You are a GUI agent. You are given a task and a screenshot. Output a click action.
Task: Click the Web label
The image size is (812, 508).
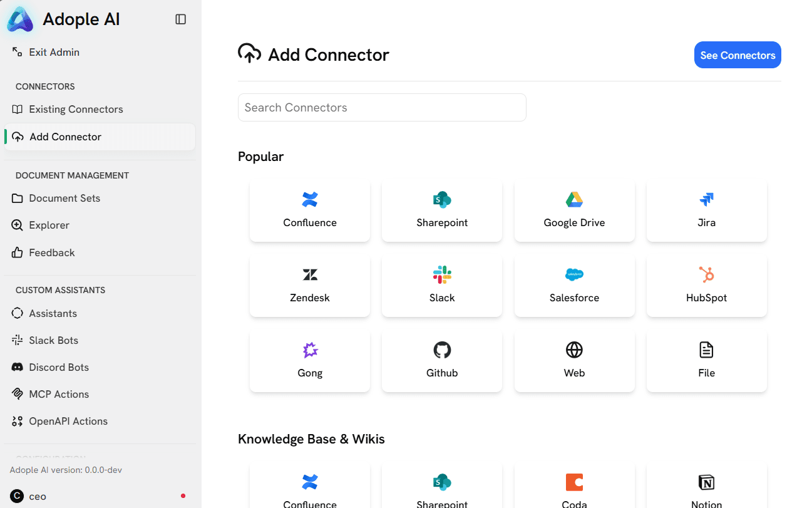point(574,373)
